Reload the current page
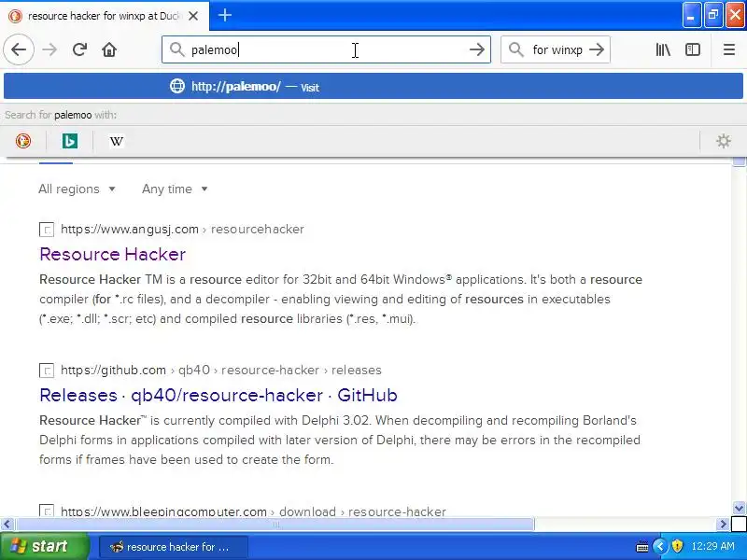The width and height of the screenshot is (747, 560). (x=79, y=49)
